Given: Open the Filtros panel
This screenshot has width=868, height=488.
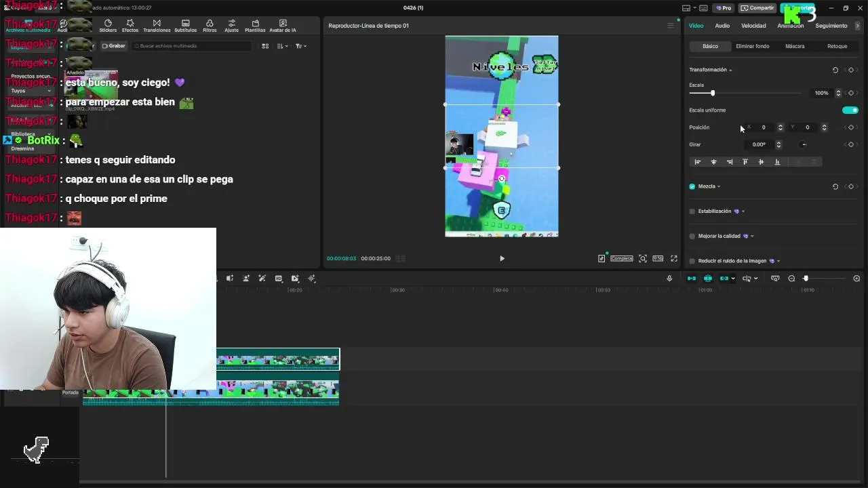Looking at the screenshot, I should click(210, 26).
